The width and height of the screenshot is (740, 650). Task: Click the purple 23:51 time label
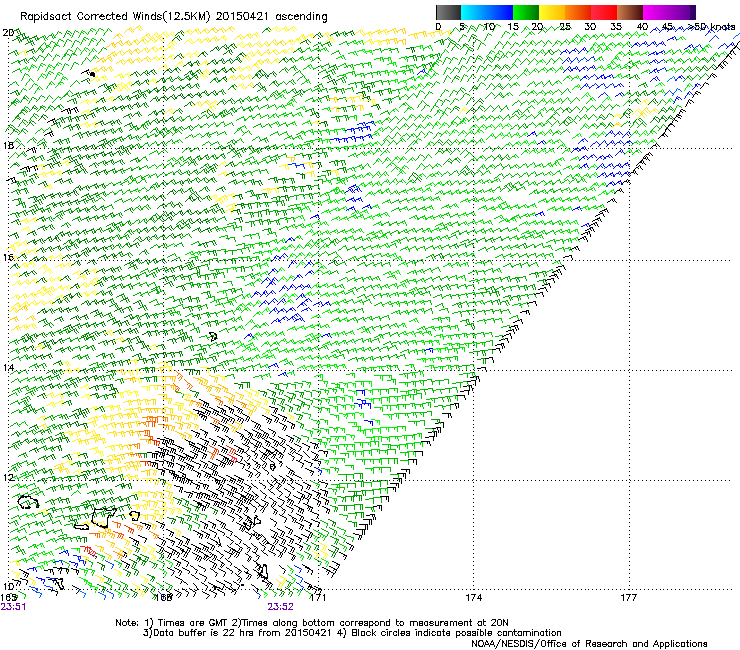click(x=13, y=607)
